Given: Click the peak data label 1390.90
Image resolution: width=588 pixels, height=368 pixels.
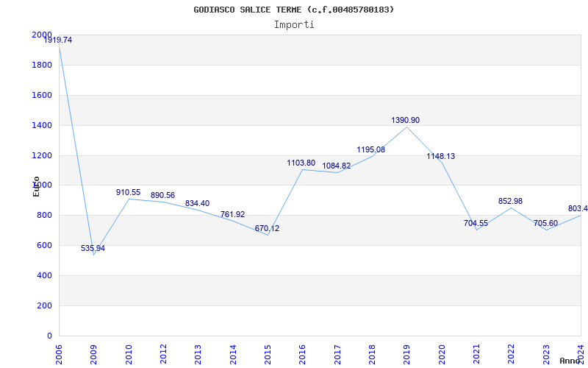Looking at the screenshot, I should [406, 120].
